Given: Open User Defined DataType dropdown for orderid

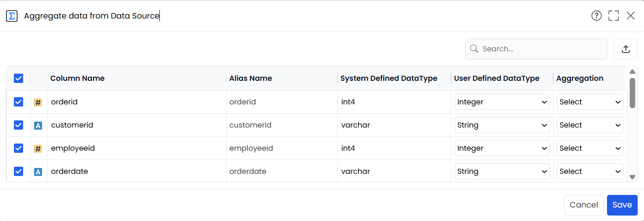Looking at the screenshot, I should point(502,102).
